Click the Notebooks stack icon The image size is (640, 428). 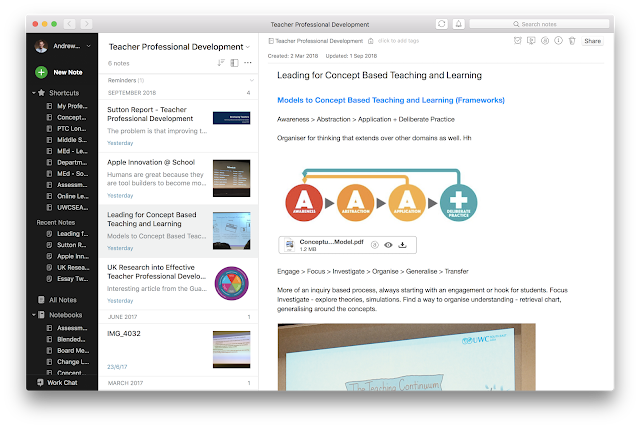pyautogui.click(x=41, y=315)
